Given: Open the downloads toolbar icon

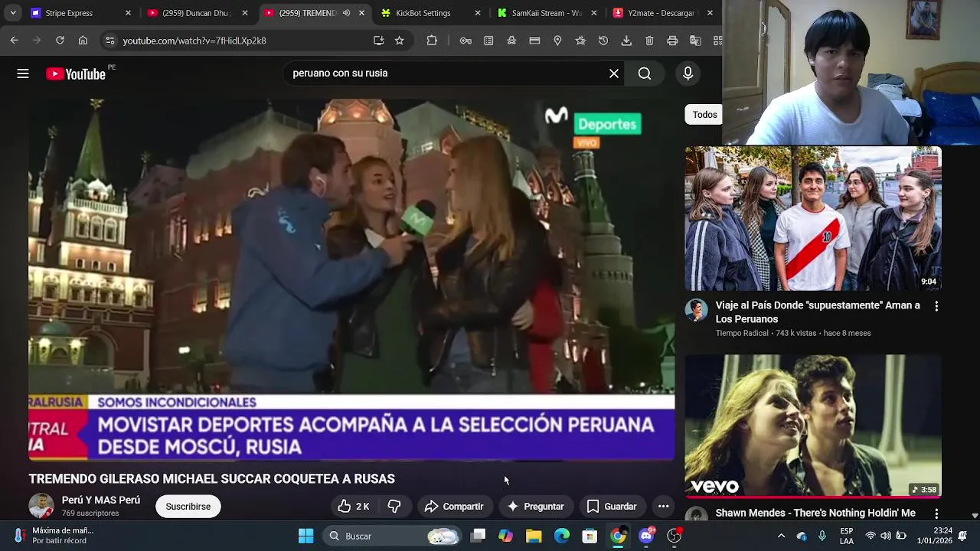Looking at the screenshot, I should [626, 41].
